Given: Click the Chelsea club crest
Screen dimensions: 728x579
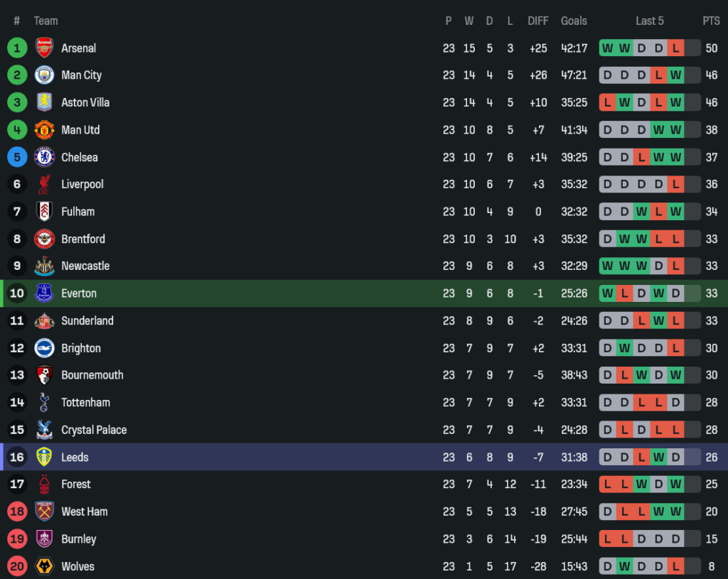Looking at the screenshot, I should (x=44, y=157).
